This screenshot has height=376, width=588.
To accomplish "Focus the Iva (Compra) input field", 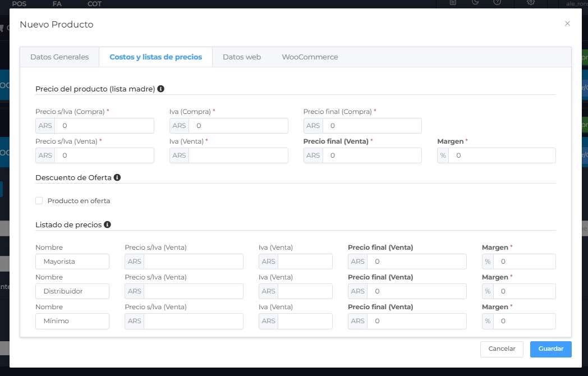I will coord(238,126).
